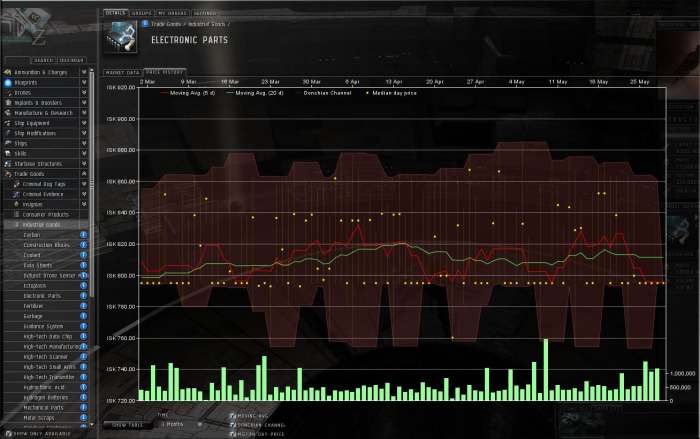Click the Ships category icon

point(8,143)
